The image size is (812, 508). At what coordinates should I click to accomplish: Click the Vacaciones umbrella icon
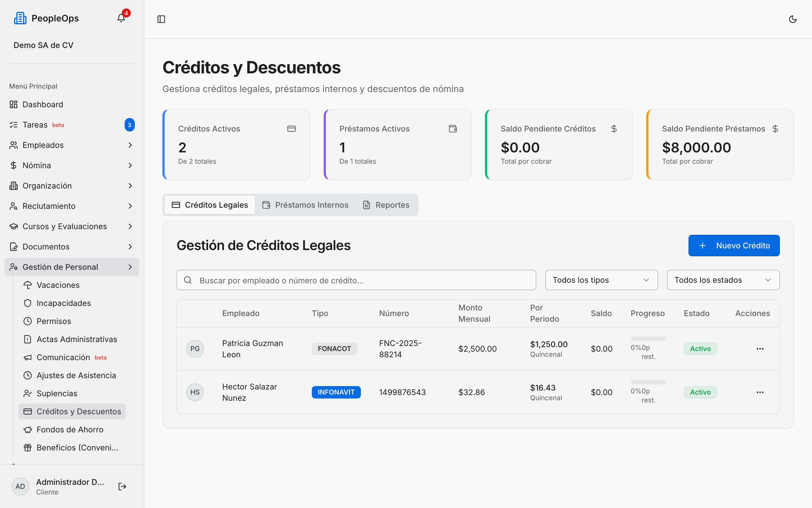tap(28, 285)
